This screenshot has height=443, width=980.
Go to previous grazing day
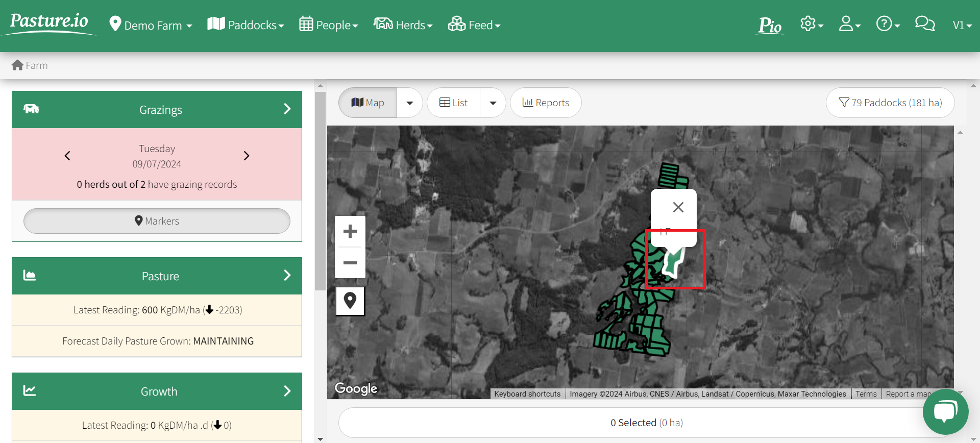coord(67,156)
